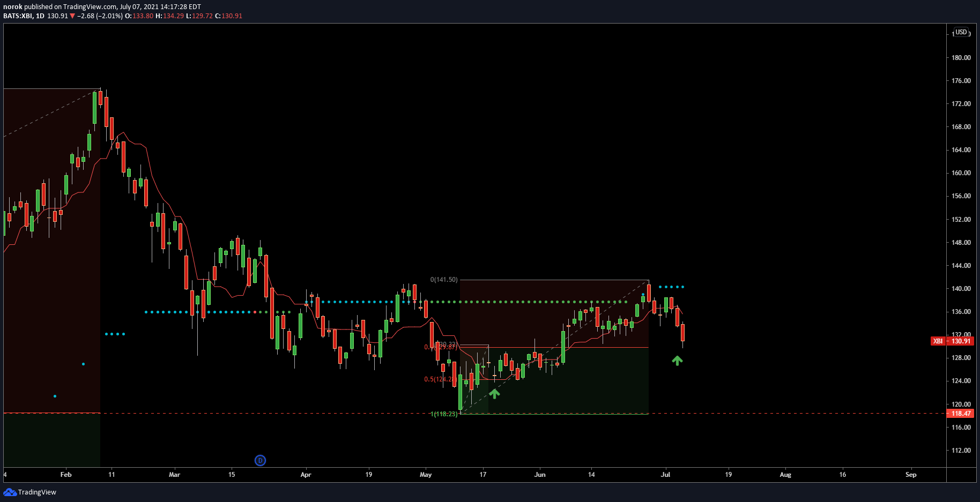Click the 124.00 price axis label

(961, 380)
